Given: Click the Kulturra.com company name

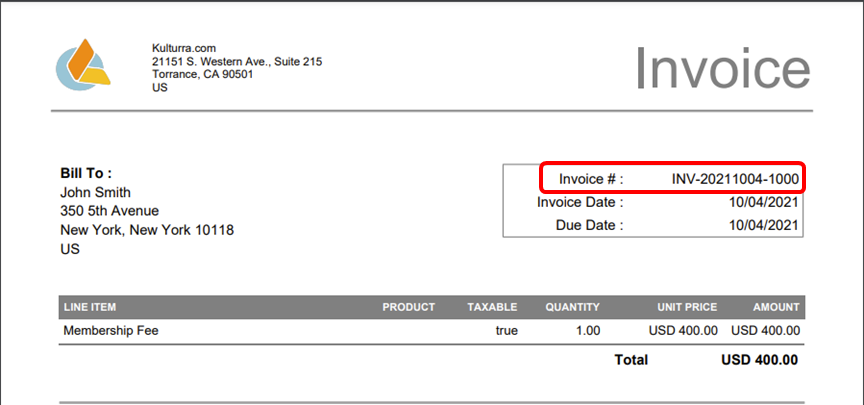Looking at the screenshot, I should [x=184, y=48].
